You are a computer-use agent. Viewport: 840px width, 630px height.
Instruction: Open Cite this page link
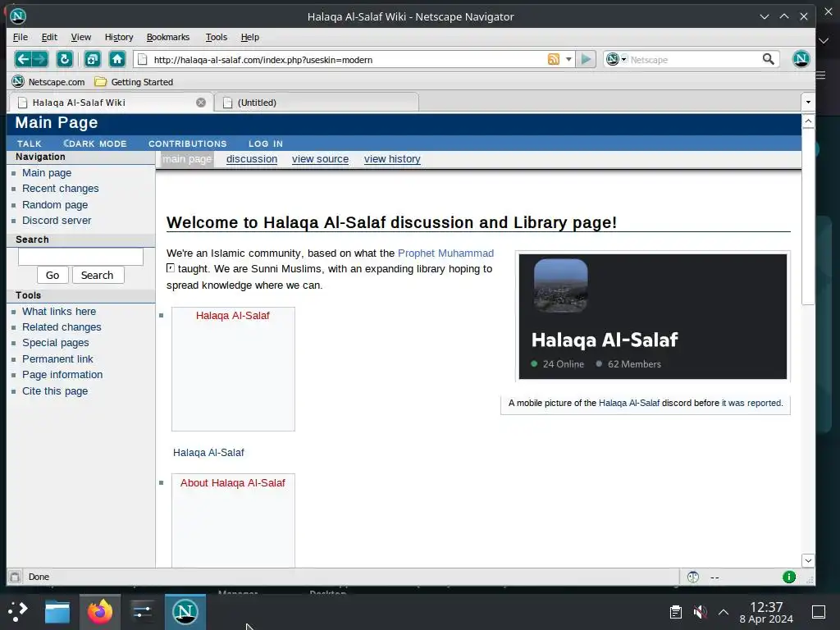[x=55, y=391]
